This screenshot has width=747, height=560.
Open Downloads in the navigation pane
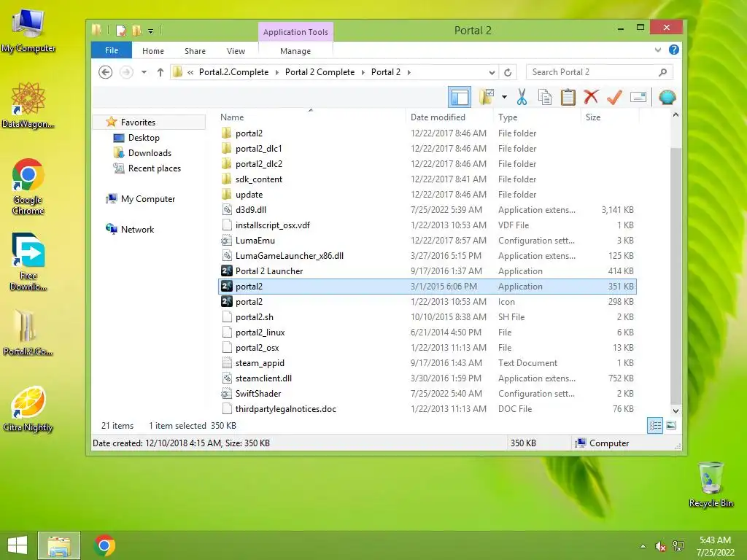(x=149, y=153)
